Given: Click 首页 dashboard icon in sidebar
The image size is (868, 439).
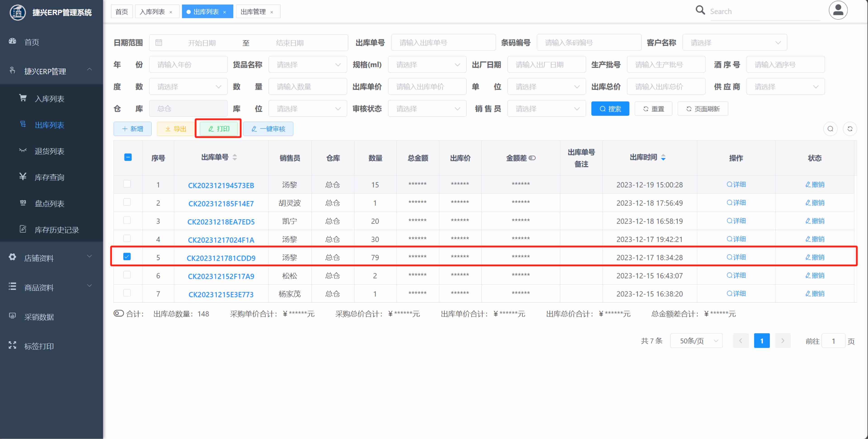Looking at the screenshot, I should click(12, 41).
